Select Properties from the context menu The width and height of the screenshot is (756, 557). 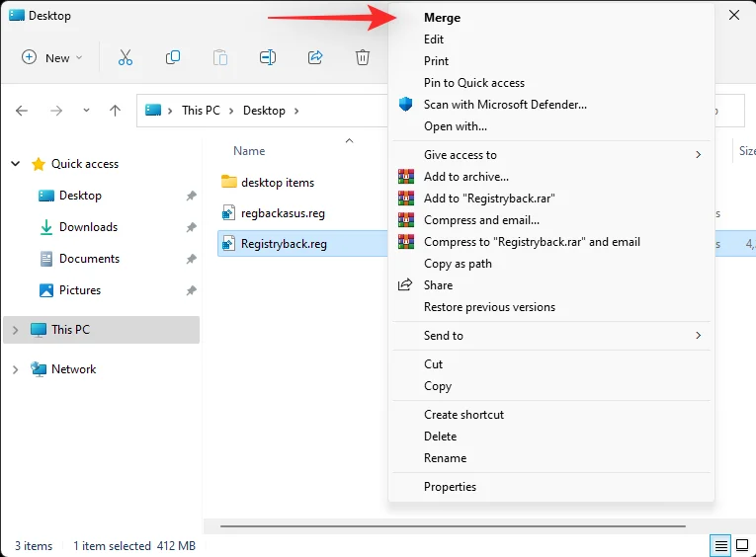(450, 487)
